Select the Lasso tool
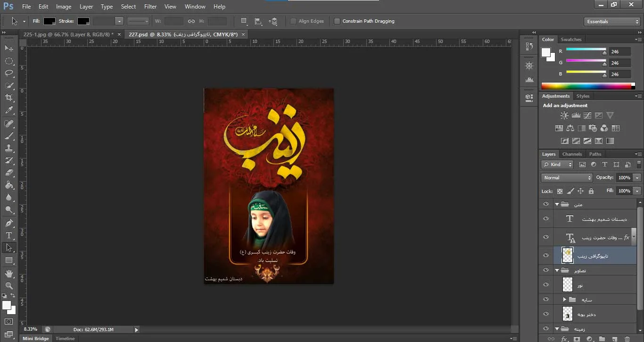Viewport: 644px width, 342px height. click(9, 73)
